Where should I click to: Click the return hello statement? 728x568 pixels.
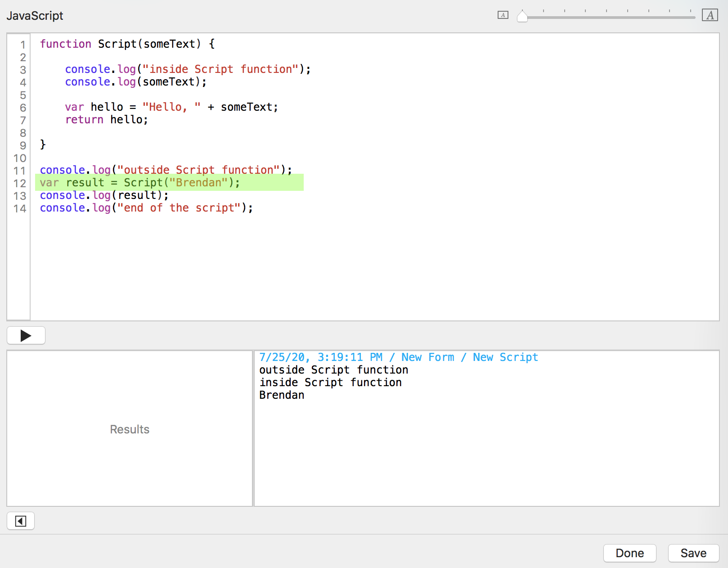(x=106, y=120)
